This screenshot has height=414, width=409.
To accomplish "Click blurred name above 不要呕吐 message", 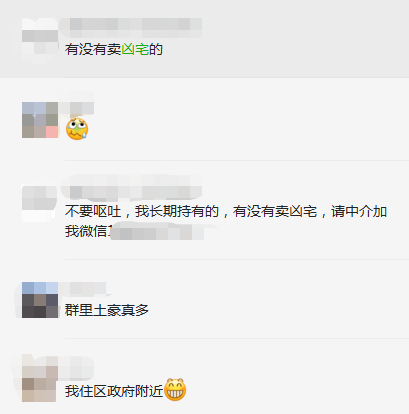I will pyautogui.click(x=131, y=190).
